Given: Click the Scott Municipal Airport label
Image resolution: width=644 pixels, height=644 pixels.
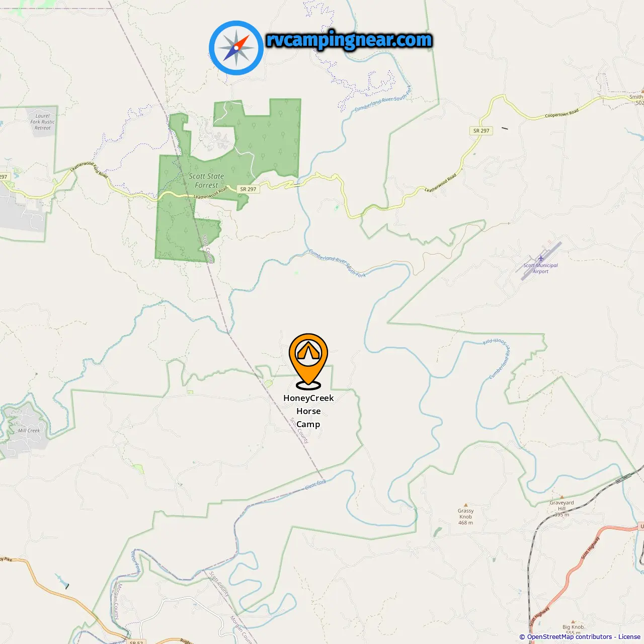Looking at the screenshot, I should pyautogui.click(x=541, y=268).
